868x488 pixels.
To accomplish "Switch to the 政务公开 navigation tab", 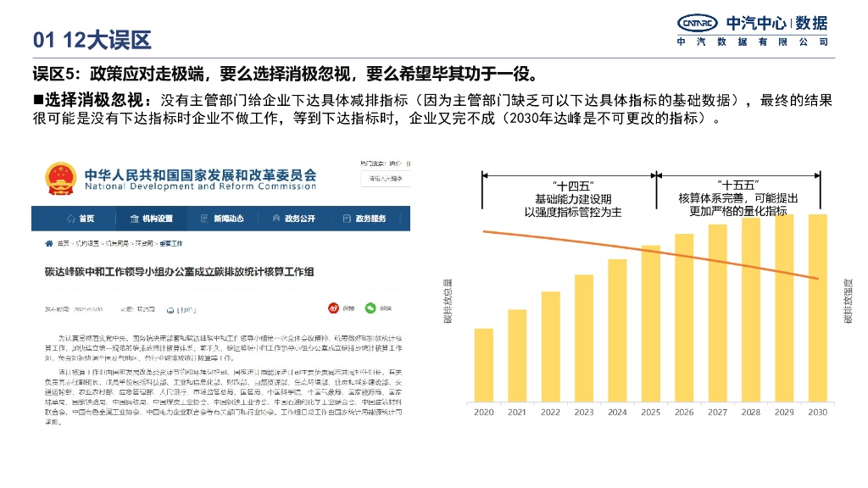I will click(299, 218).
